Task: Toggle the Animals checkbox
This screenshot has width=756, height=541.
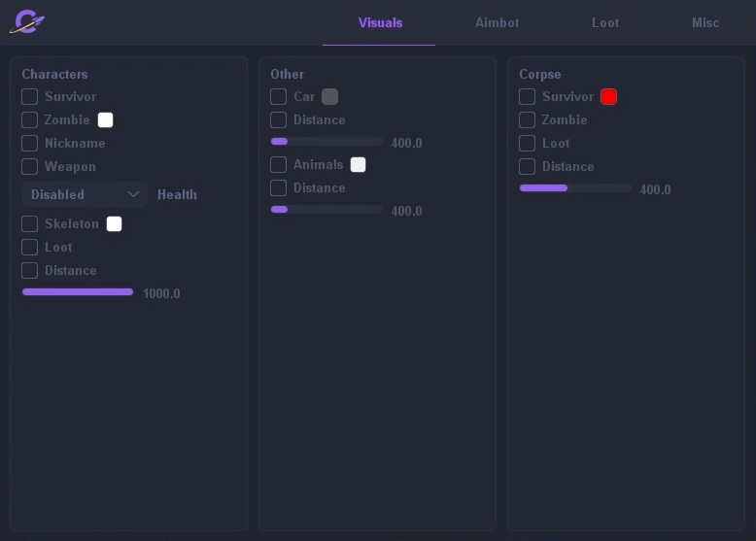Action: pyautogui.click(x=279, y=164)
